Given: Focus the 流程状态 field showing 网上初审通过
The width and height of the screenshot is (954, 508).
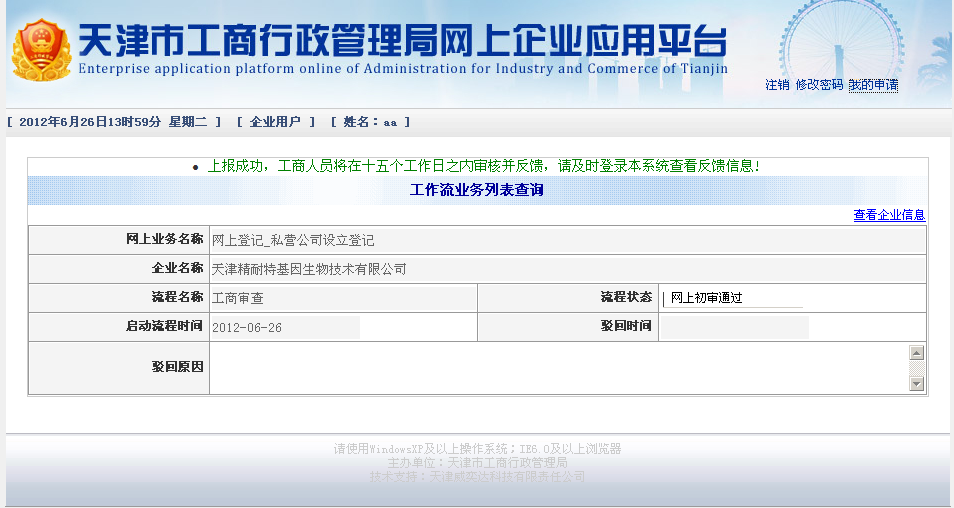Looking at the screenshot, I should point(735,298).
